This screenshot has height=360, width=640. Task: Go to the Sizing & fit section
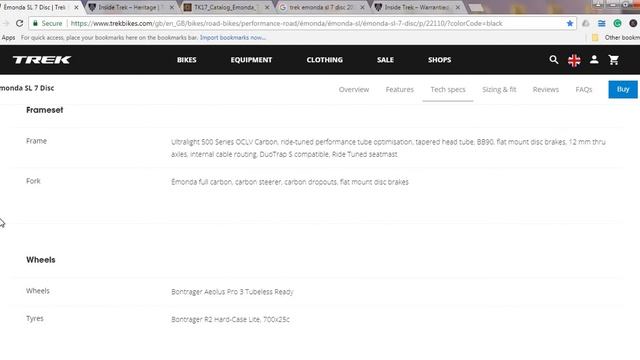click(x=499, y=89)
